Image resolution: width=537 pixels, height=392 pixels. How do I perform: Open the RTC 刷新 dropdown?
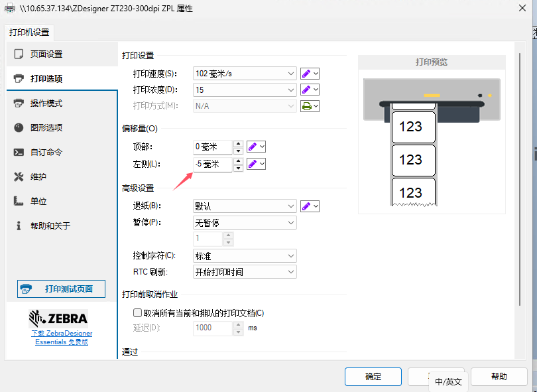point(245,272)
